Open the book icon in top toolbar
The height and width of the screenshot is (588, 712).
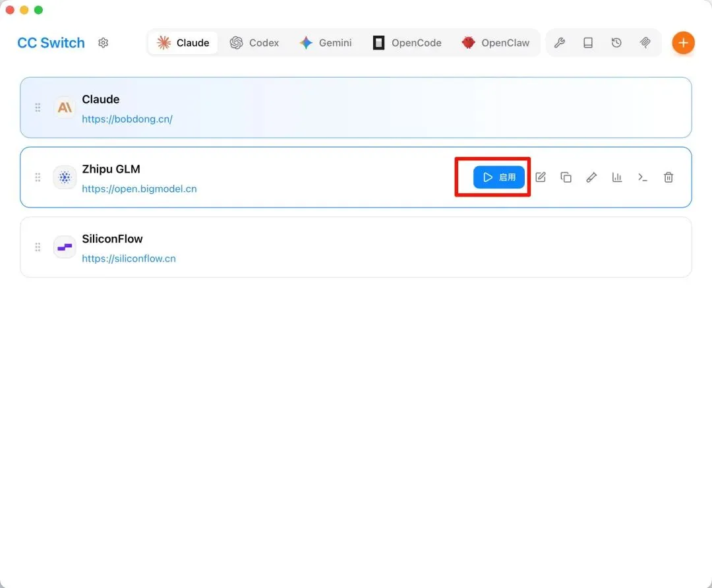(x=588, y=43)
